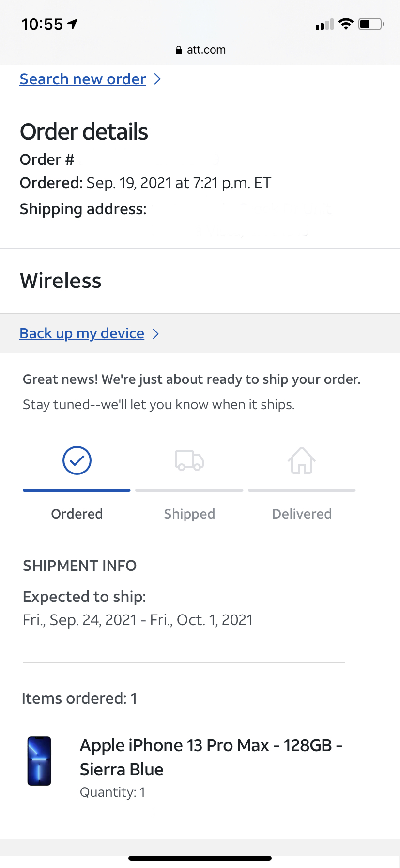This screenshot has height=868, width=400.
Task: Tap the location arrow beside the time
Action: (x=73, y=24)
